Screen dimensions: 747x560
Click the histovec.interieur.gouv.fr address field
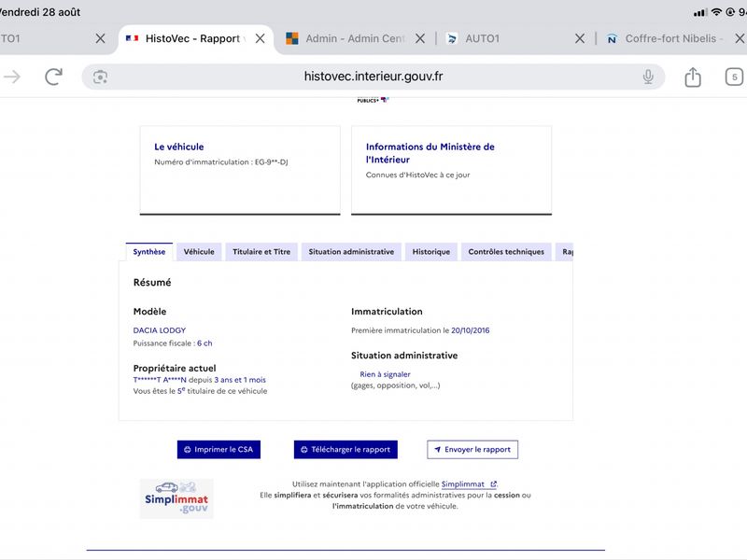click(373, 77)
